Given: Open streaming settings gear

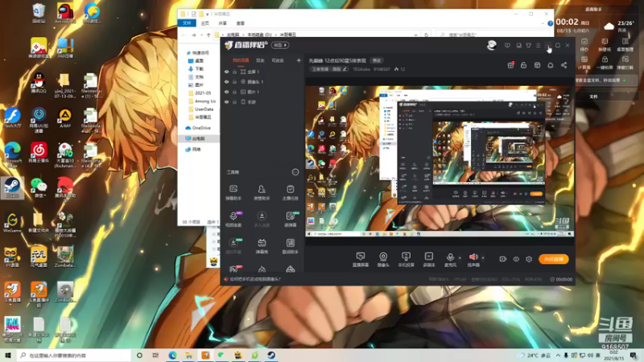Looking at the screenshot, I should point(529,259).
